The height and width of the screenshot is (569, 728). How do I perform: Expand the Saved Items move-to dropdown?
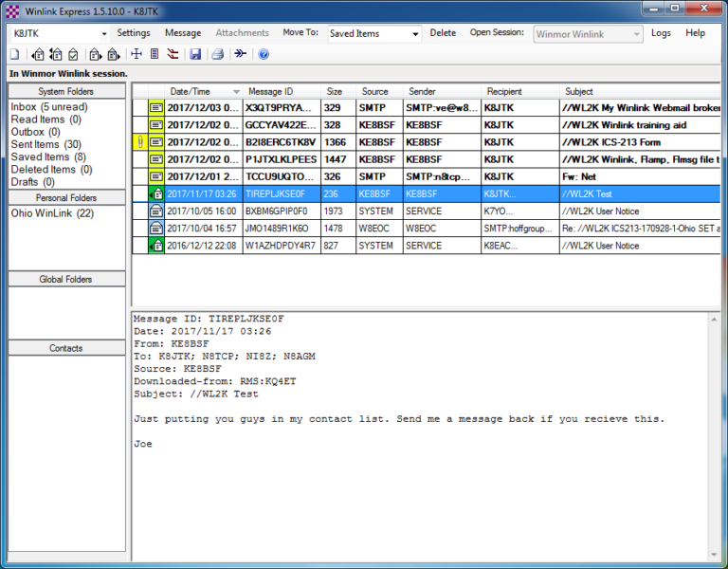(415, 34)
